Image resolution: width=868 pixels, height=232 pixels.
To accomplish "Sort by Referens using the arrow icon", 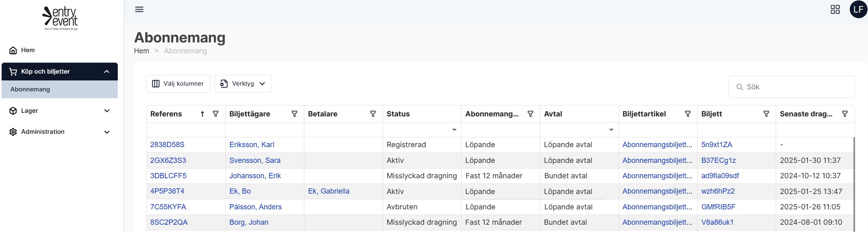I will [x=202, y=114].
